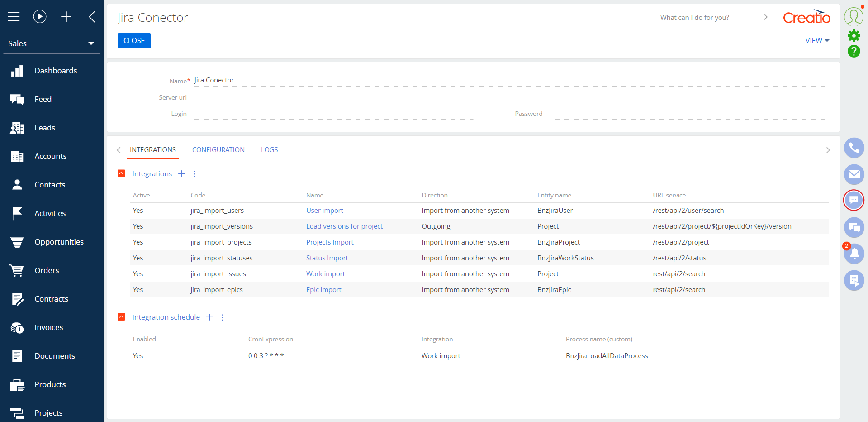Open the user profile icon
Viewport: 868px width, 422px height.
854,16
